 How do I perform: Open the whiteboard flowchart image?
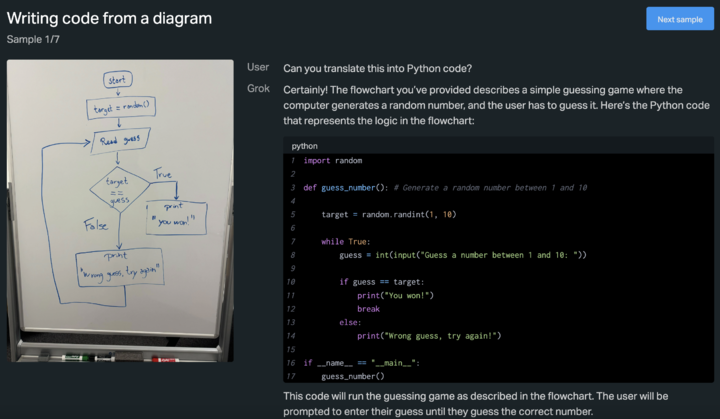(120, 210)
